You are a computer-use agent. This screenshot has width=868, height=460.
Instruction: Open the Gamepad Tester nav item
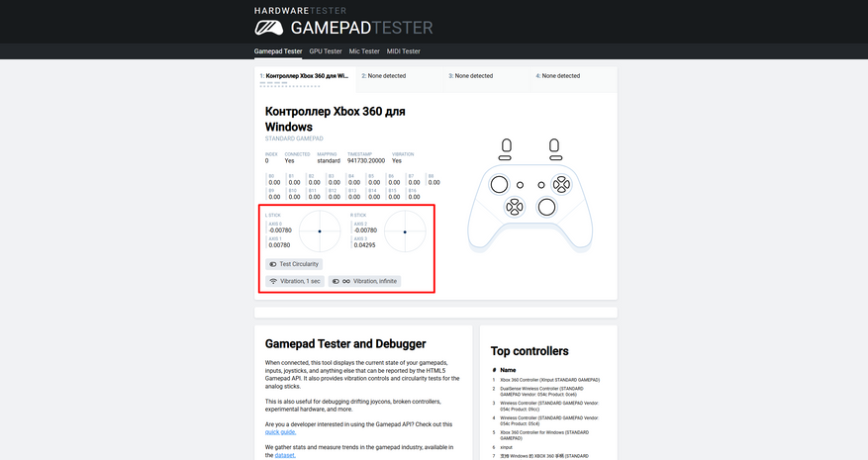tap(278, 50)
